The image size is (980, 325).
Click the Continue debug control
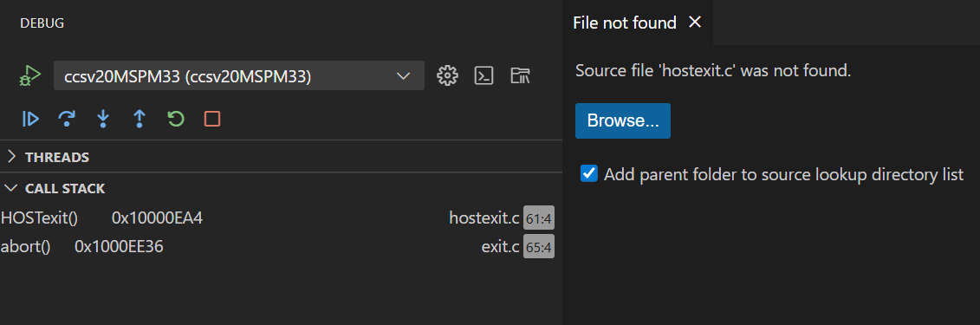click(30, 119)
